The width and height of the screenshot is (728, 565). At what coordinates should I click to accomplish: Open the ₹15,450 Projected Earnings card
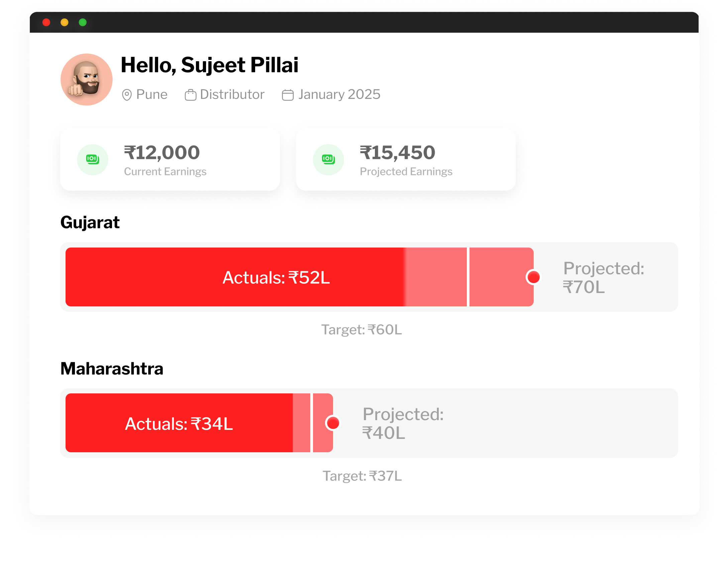point(405,160)
